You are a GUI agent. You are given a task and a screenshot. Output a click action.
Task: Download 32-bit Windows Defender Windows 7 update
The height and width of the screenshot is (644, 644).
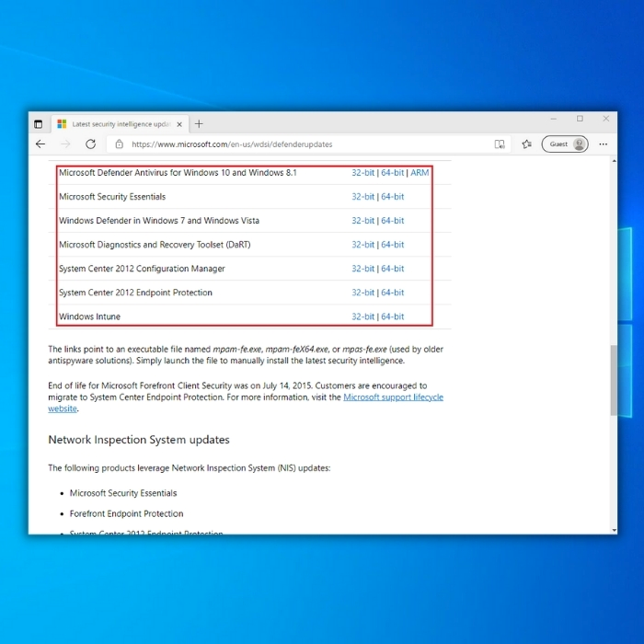coord(362,221)
